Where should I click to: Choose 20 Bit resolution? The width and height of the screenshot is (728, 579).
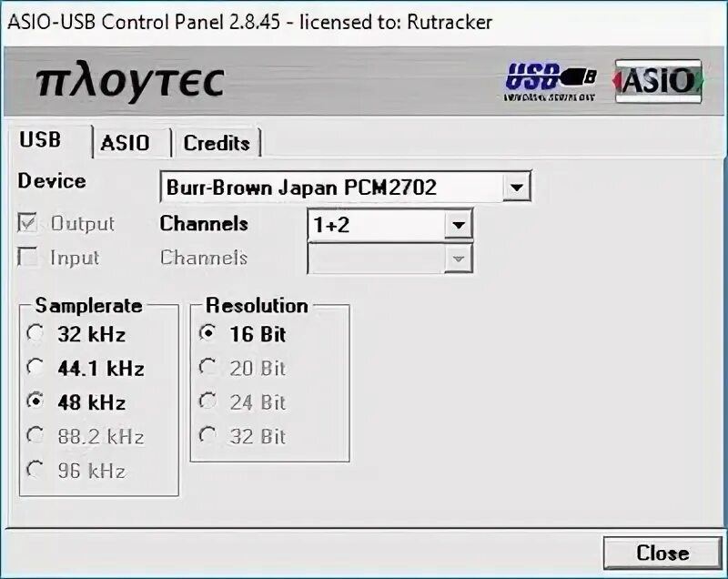(207, 367)
